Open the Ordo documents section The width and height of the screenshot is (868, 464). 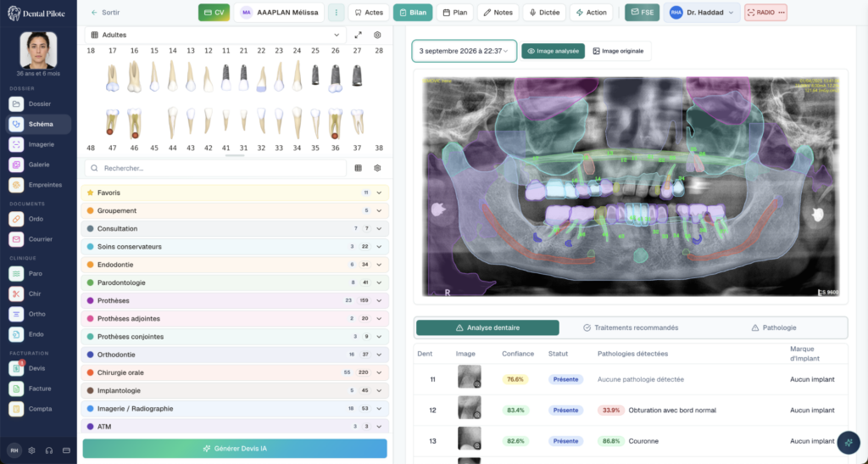[38, 219]
